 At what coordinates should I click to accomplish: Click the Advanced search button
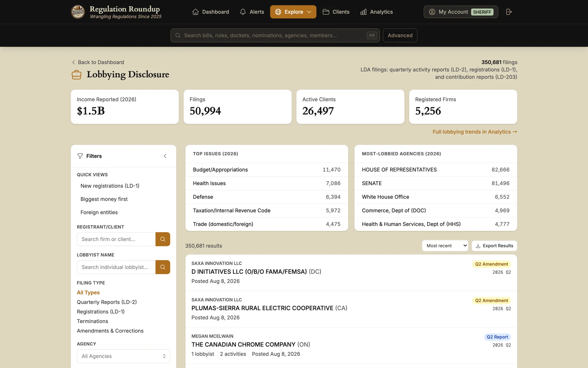400,35
